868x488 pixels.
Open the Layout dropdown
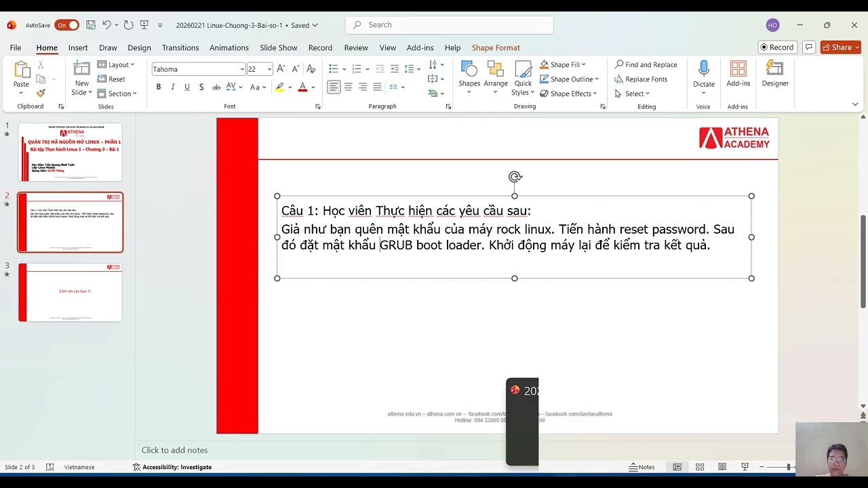[116, 64]
